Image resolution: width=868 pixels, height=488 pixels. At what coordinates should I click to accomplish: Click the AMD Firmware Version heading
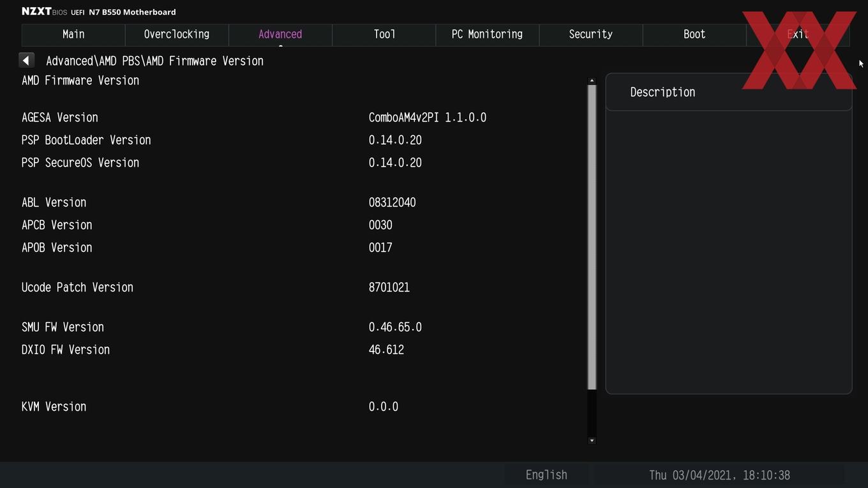80,80
